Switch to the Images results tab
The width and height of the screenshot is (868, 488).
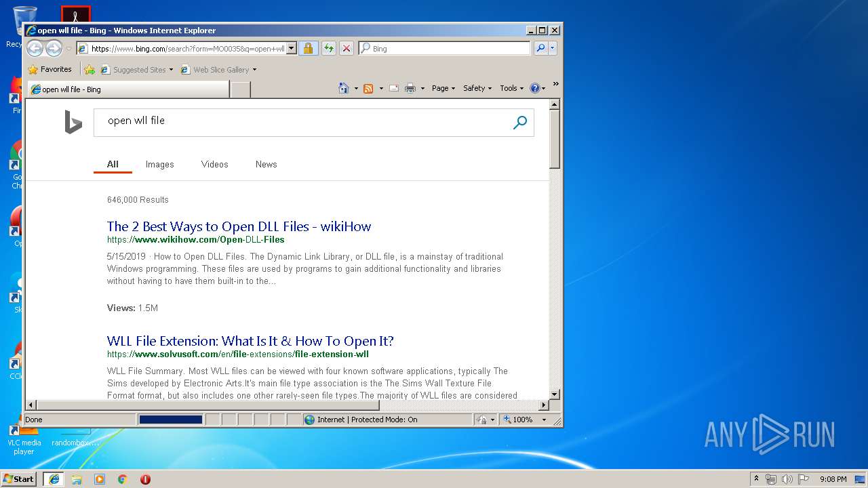tap(159, 164)
